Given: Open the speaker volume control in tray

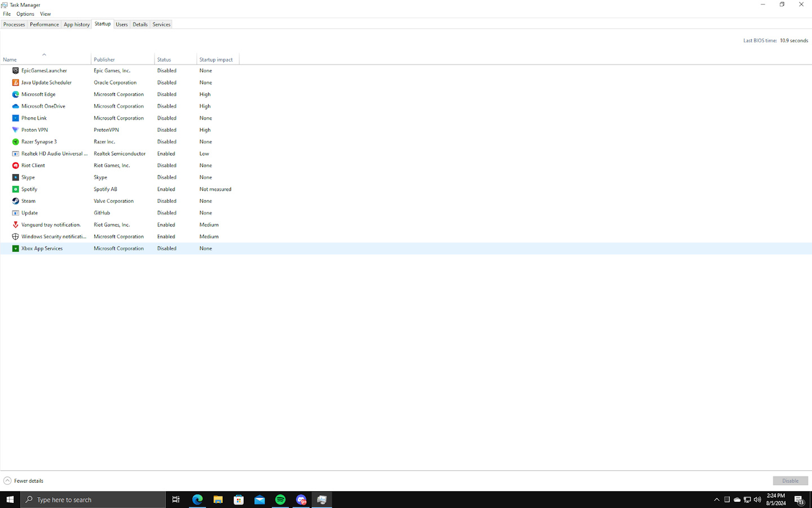Looking at the screenshot, I should pos(757,499).
